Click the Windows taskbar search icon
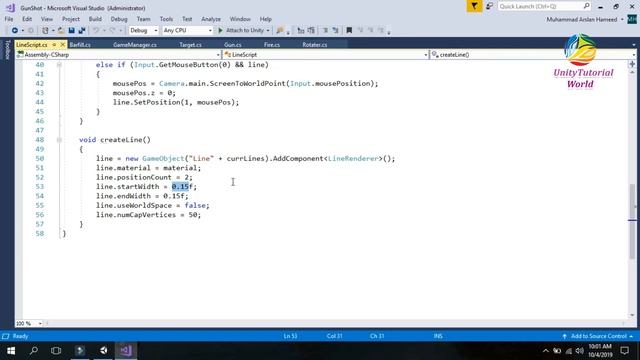 [x=34, y=351]
